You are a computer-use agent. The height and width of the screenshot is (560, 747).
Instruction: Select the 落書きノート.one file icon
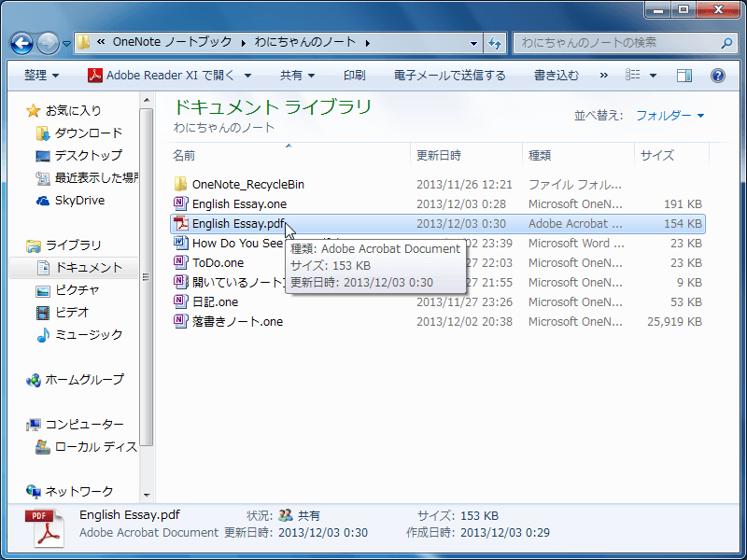click(180, 321)
